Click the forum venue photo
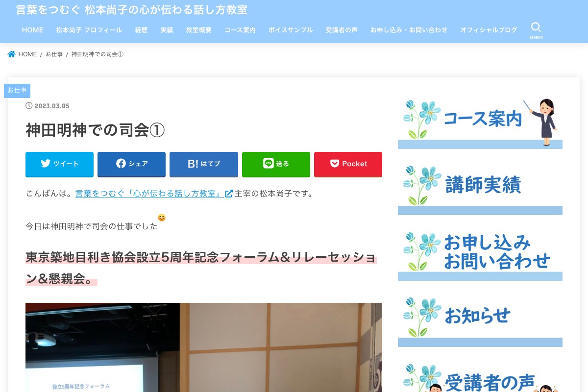 (204, 347)
